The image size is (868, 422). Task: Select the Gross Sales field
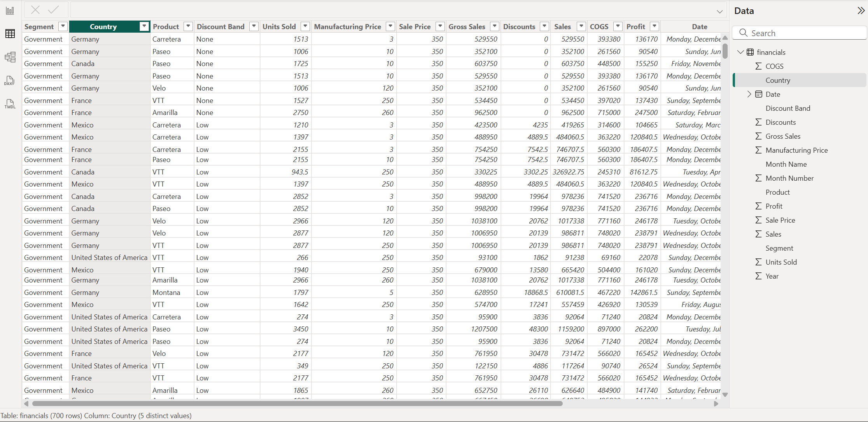[783, 136]
